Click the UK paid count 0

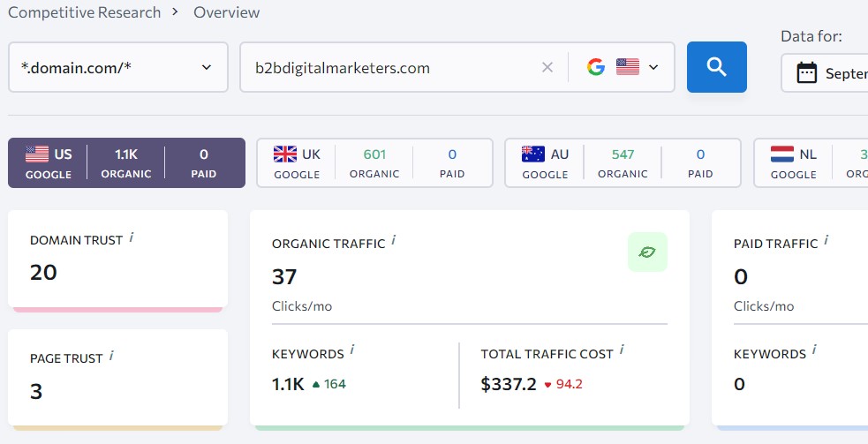pyautogui.click(x=452, y=154)
